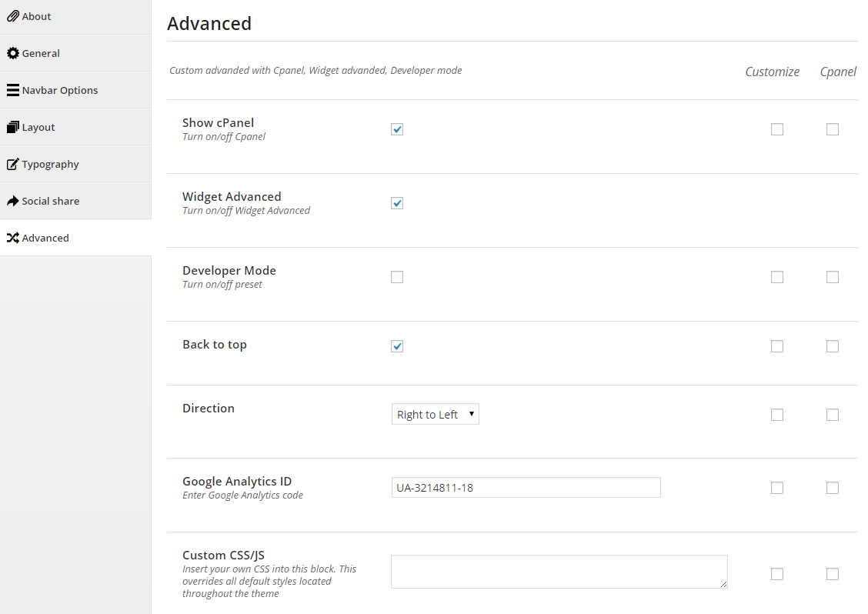Uncheck the Show cPanel checkbox

397,129
